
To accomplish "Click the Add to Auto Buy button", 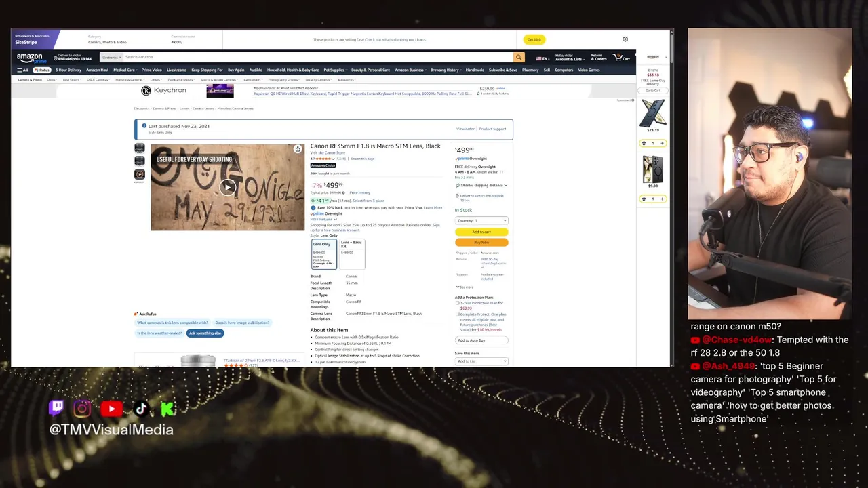I will pyautogui.click(x=481, y=340).
